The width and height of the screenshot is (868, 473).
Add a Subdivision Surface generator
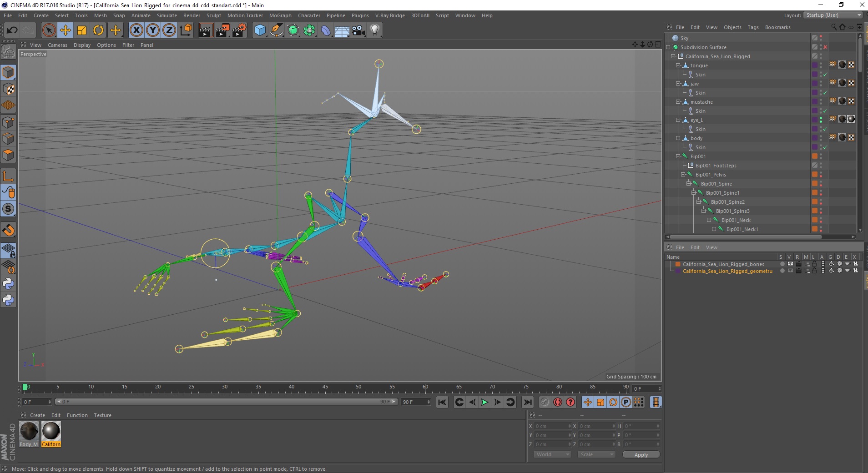coord(293,30)
